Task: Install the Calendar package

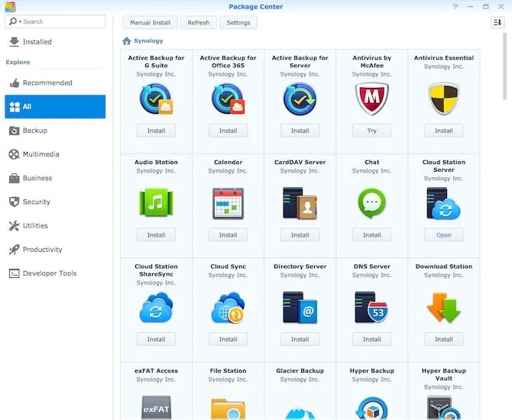Action: [228, 235]
